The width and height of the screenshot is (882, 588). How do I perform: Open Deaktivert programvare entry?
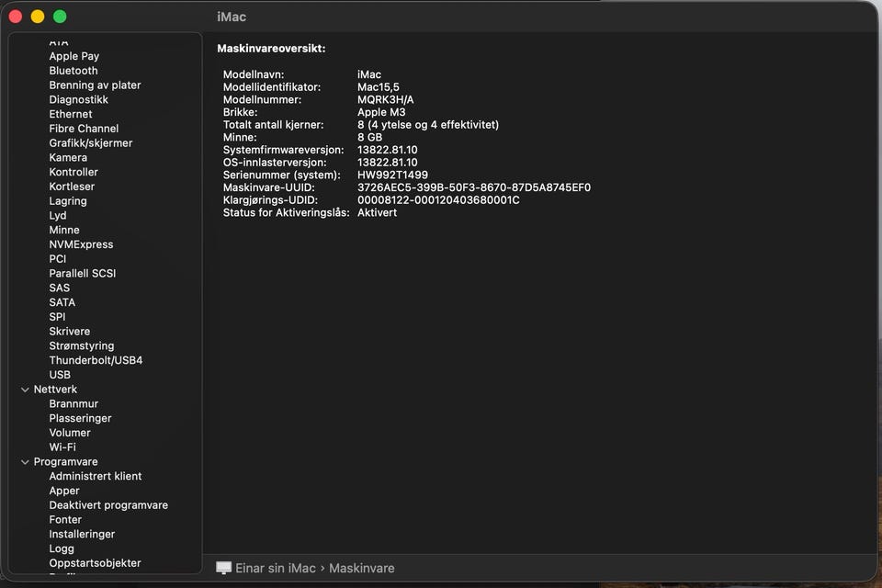[x=108, y=505]
